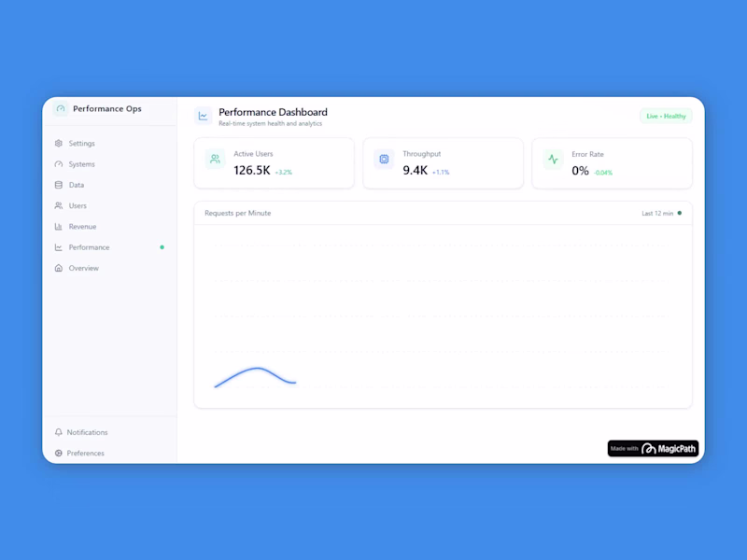This screenshot has height=560, width=747.
Task: Select the Users icon in sidebar
Action: (x=59, y=205)
